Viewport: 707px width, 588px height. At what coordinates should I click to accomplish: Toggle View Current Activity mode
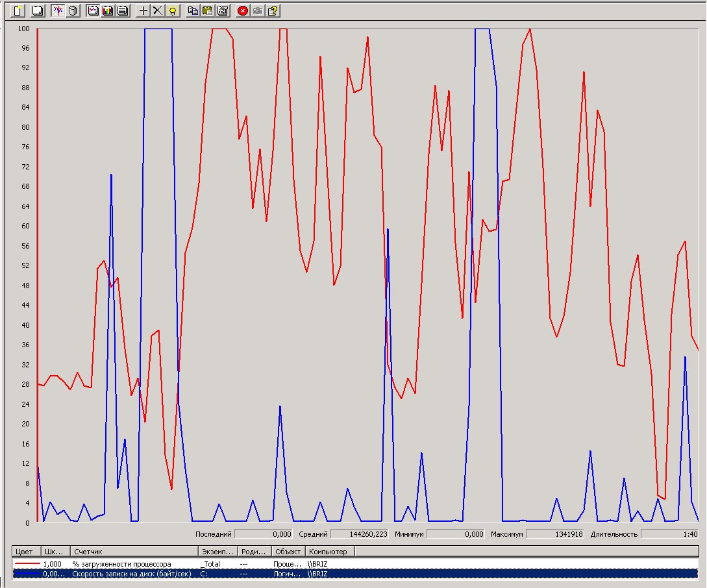(58, 10)
